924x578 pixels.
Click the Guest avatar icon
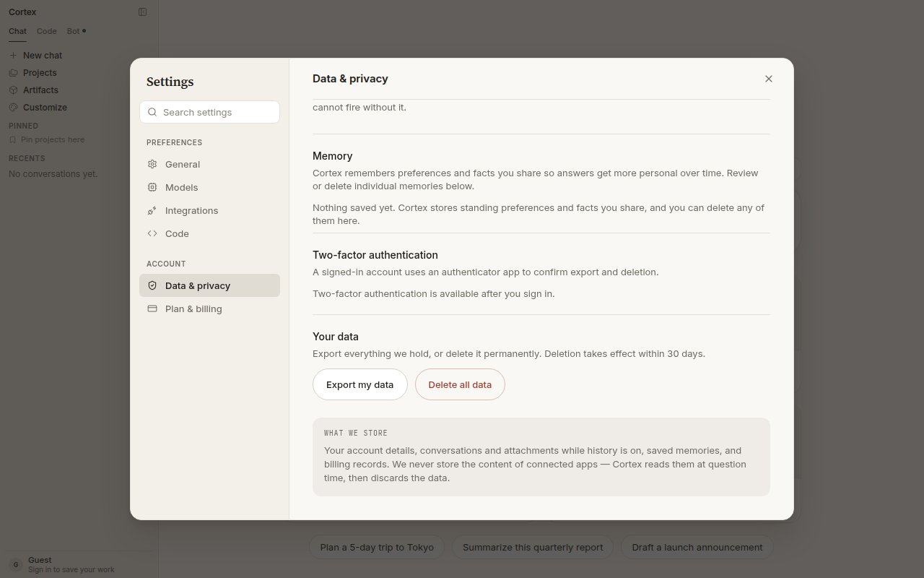pos(16,564)
